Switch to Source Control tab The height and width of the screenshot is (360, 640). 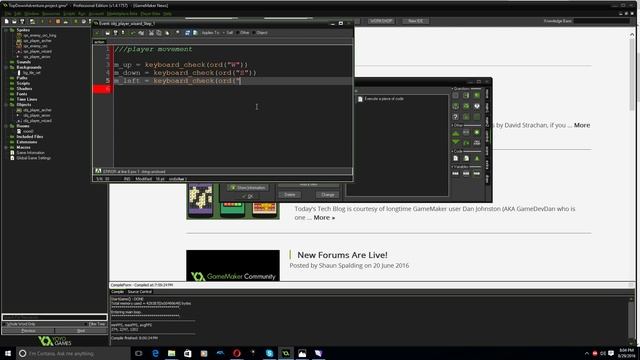click(140, 292)
